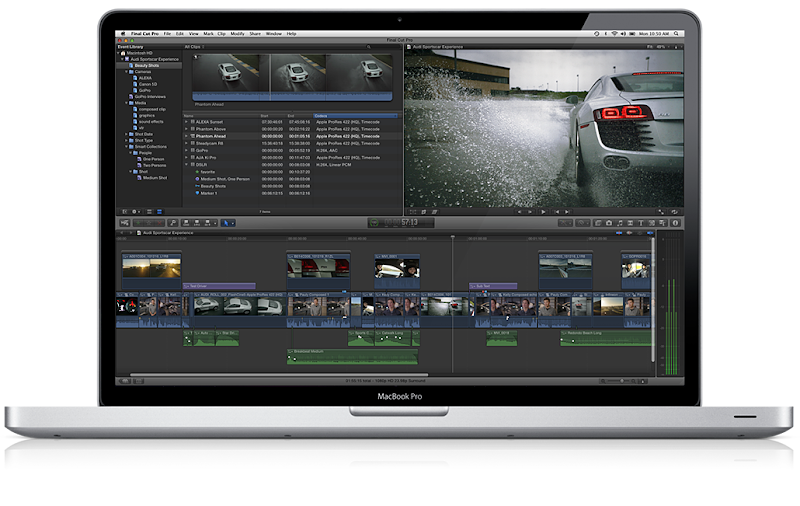Open the keyword editor key icon

pos(173,223)
